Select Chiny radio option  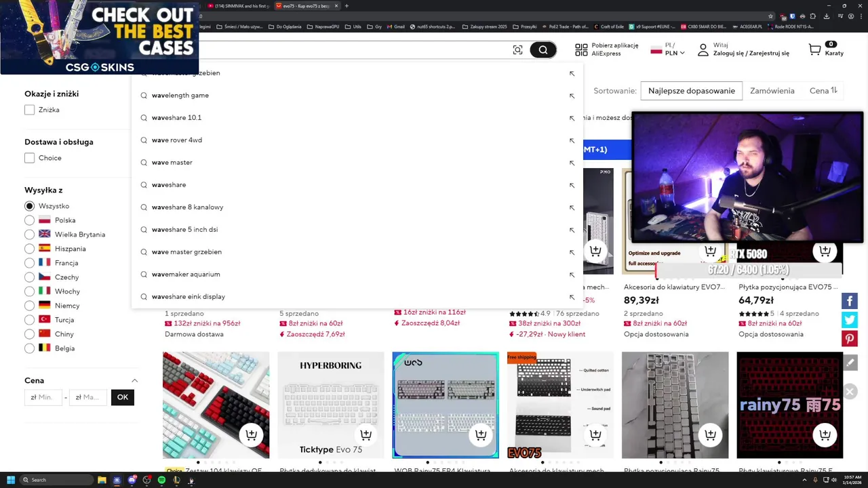[x=29, y=334]
